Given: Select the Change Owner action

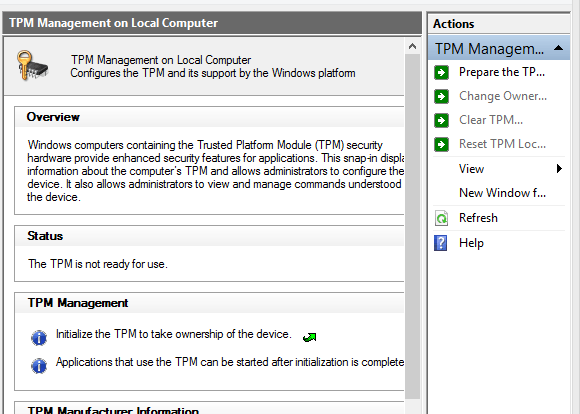Looking at the screenshot, I should 503,96.
